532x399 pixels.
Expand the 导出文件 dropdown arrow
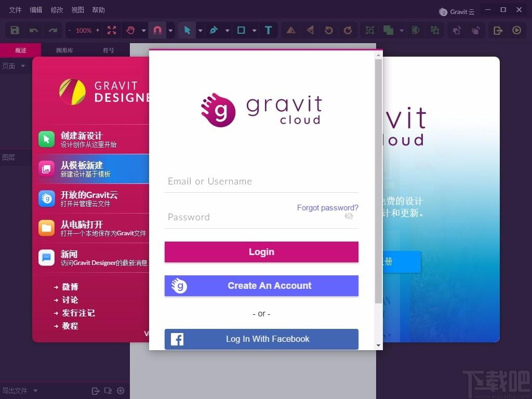pyautogui.click(x=36, y=391)
